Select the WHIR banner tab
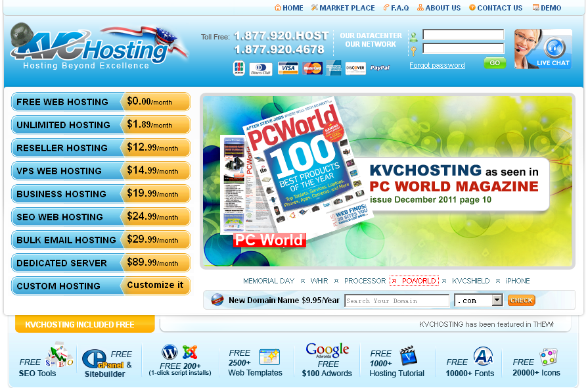 (x=319, y=281)
